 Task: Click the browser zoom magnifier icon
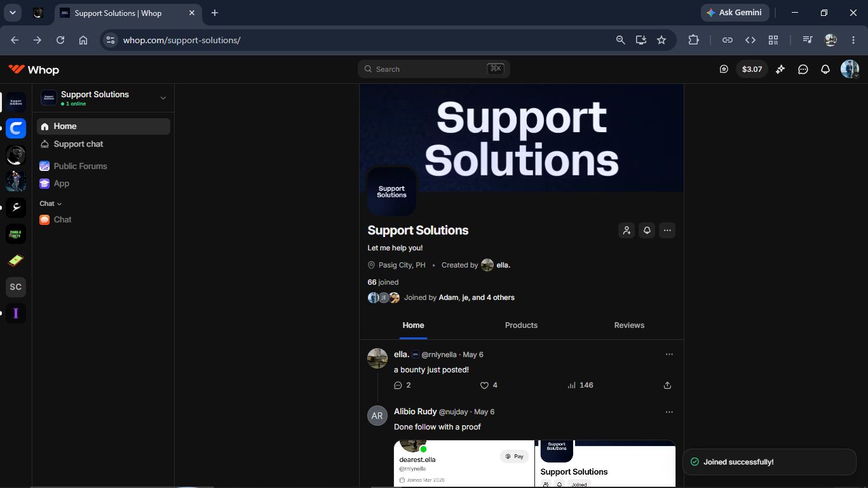(621, 40)
